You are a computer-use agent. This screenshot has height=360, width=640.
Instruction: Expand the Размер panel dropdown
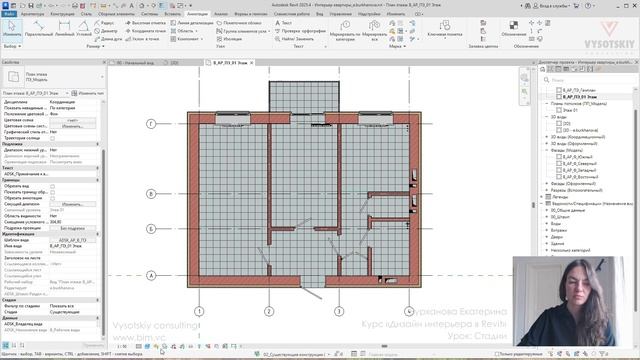(96, 47)
